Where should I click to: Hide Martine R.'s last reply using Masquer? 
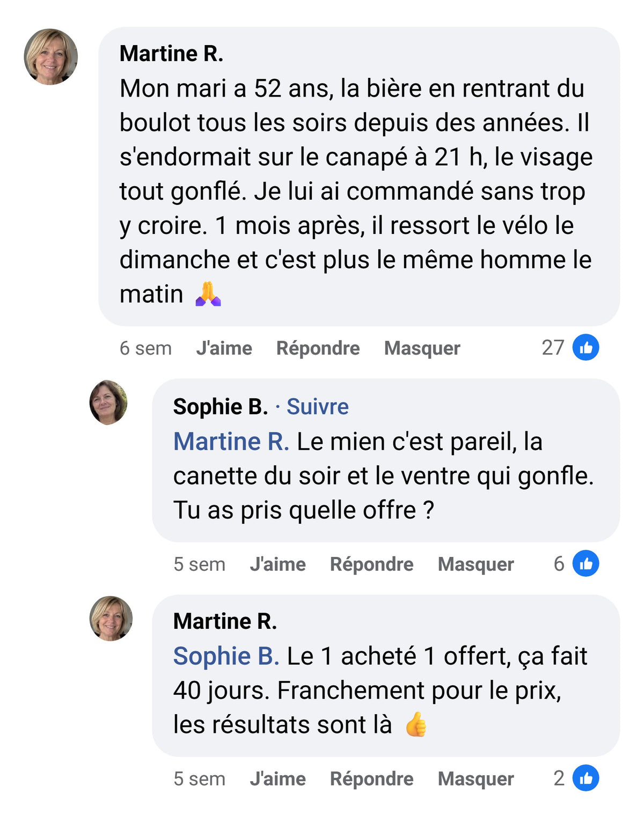[x=476, y=779]
